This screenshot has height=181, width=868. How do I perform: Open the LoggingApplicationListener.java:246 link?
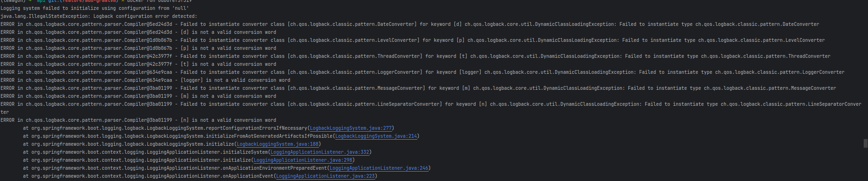379,168
